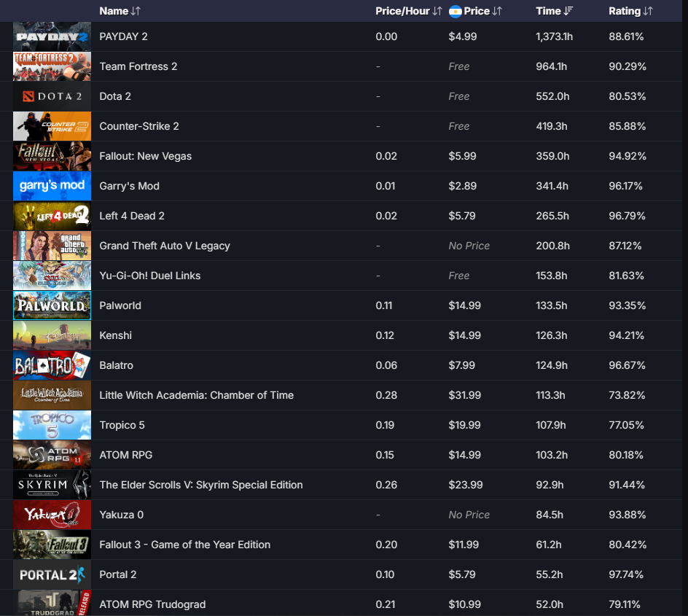Open the garry's mod blue thumbnail
This screenshot has height=616, width=688.
point(52,186)
